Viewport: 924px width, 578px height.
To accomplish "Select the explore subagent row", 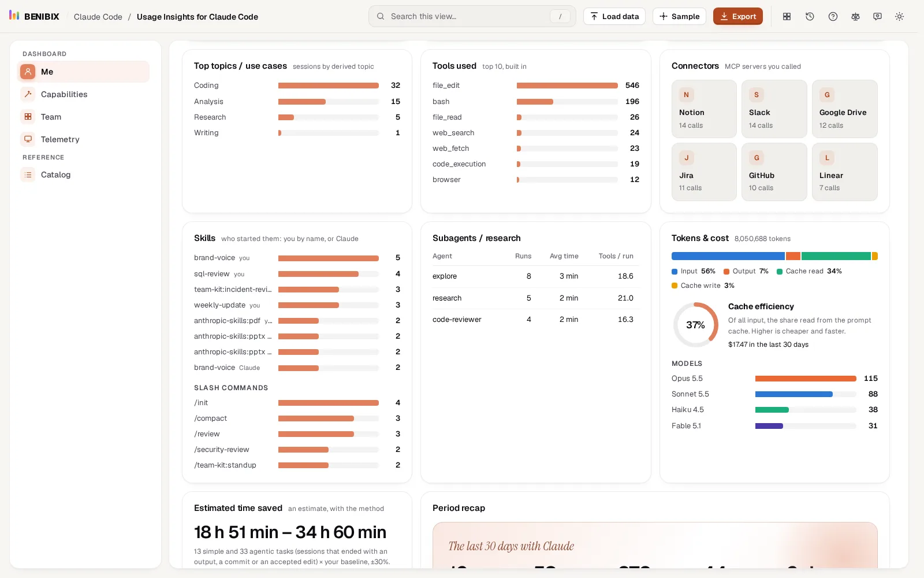I will click(536, 276).
